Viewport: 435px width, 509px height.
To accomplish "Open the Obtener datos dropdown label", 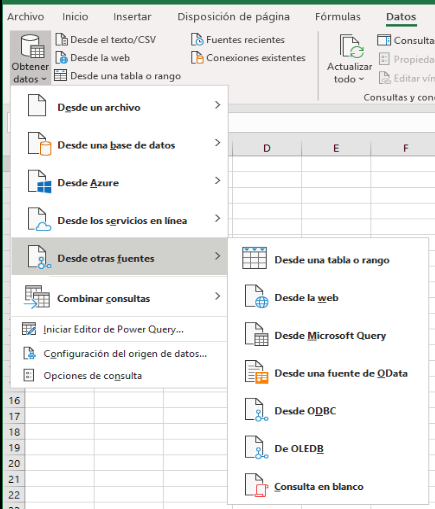I will coord(30,73).
